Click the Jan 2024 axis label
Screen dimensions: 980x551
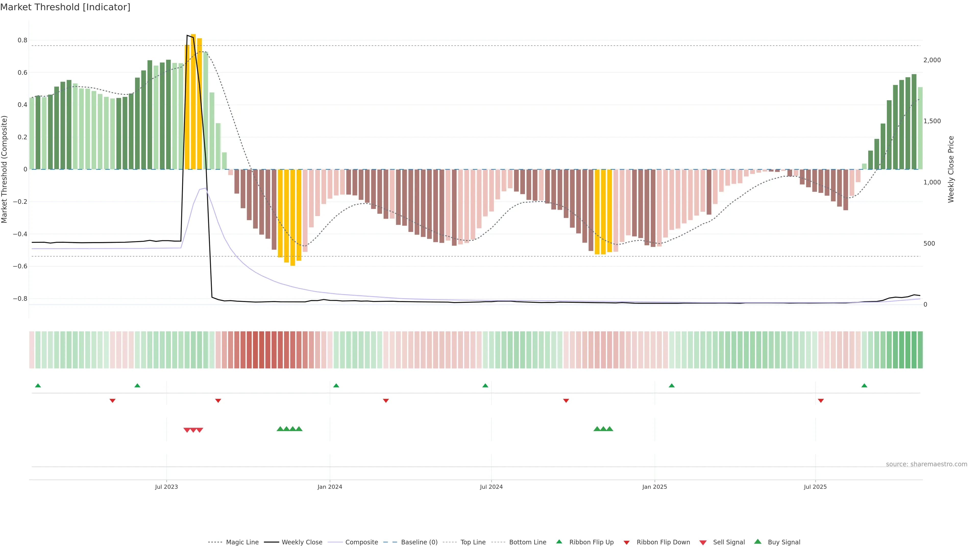click(x=330, y=487)
